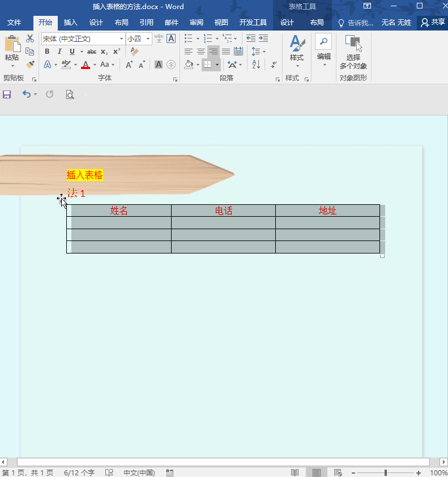Viewport: 448px width, 477px height.
Task: Apply superscript formatting
Action: pos(117,51)
